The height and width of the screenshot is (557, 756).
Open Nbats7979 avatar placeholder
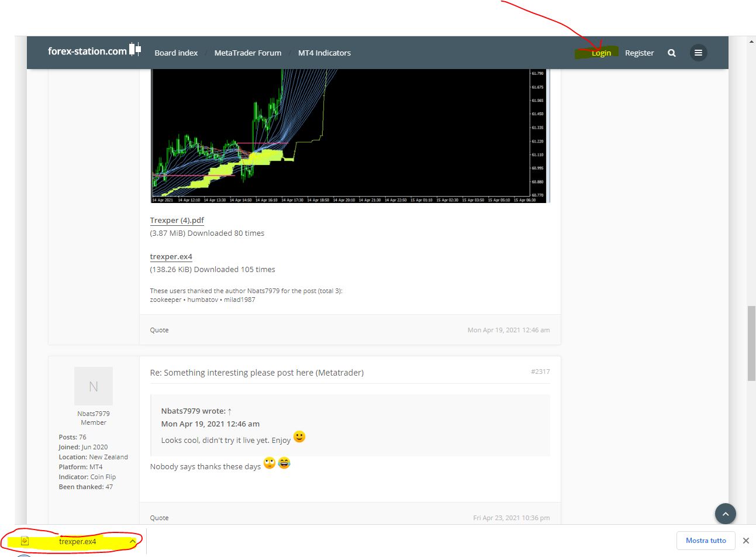(94, 386)
